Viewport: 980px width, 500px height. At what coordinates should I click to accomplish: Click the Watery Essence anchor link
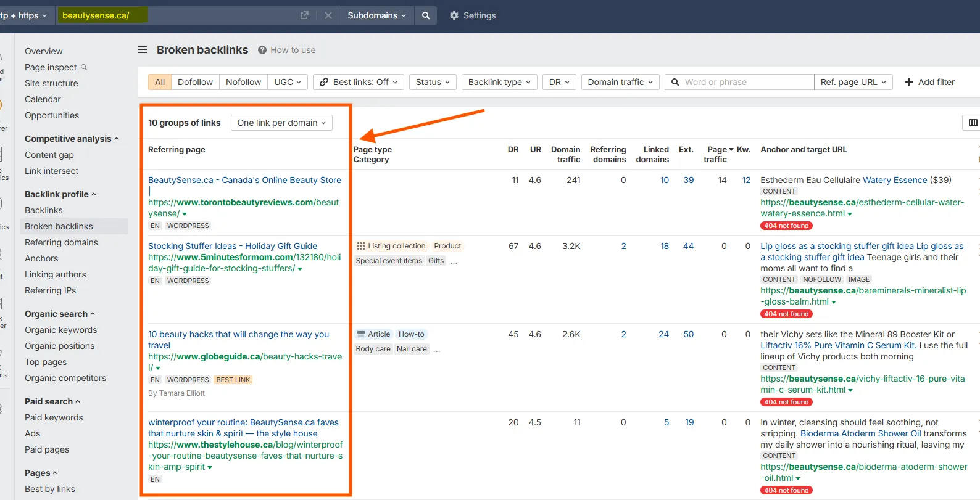point(895,180)
